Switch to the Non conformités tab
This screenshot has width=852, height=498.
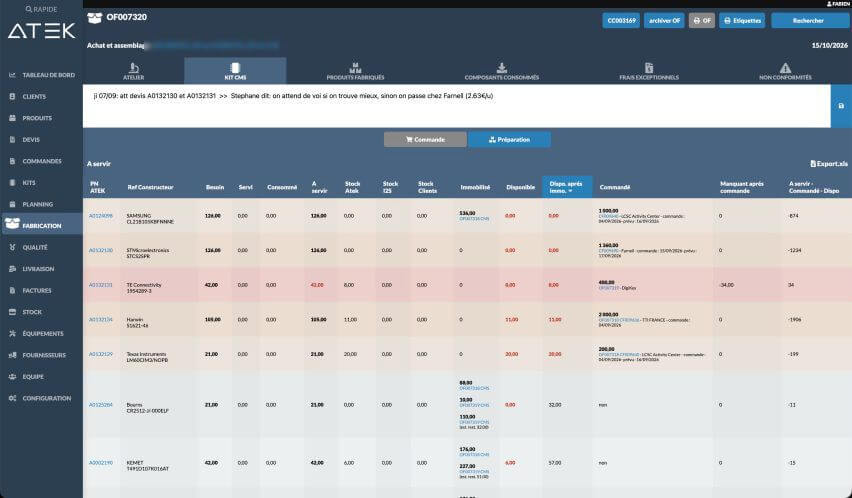[785, 71]
